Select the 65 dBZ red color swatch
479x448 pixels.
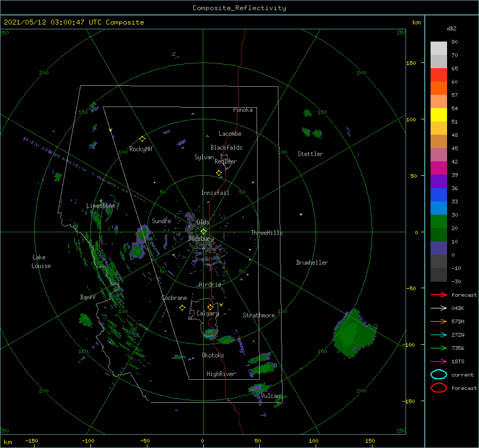[x=439, y=75]
